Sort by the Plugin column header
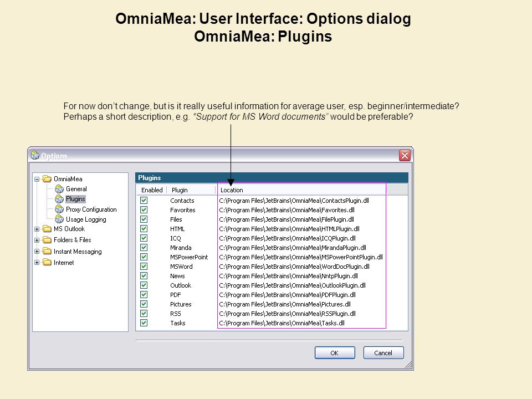The image size is (532, 399). click(x=191, y=190)
